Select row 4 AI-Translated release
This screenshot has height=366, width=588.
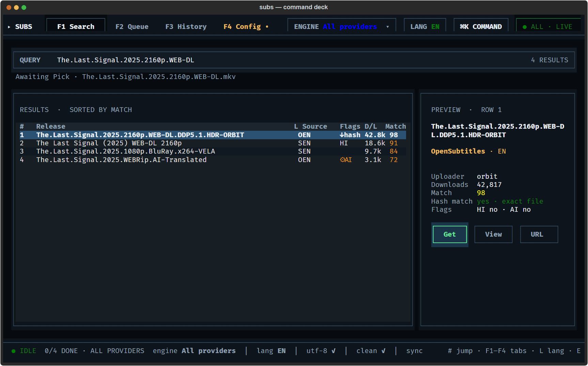[213, 160]
